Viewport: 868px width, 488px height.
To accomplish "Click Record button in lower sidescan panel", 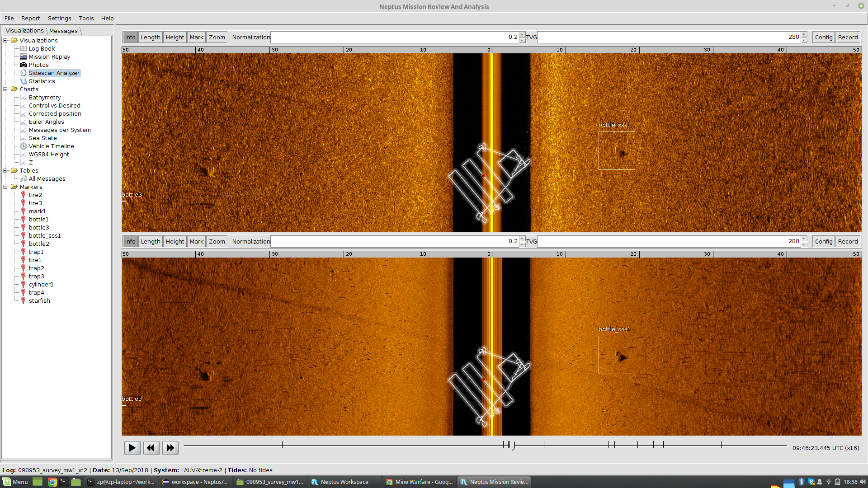I will pyautogui.click(x=848, y=241).
